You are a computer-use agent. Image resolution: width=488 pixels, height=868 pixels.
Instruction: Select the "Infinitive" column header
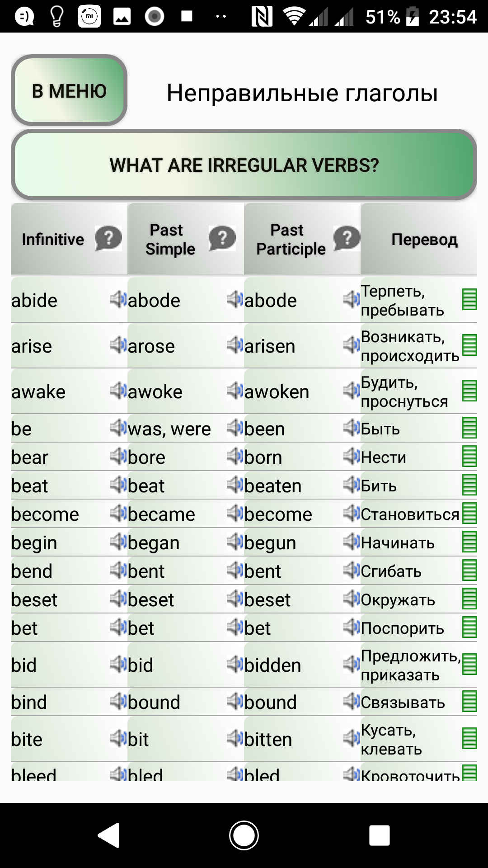coord(53,239)
